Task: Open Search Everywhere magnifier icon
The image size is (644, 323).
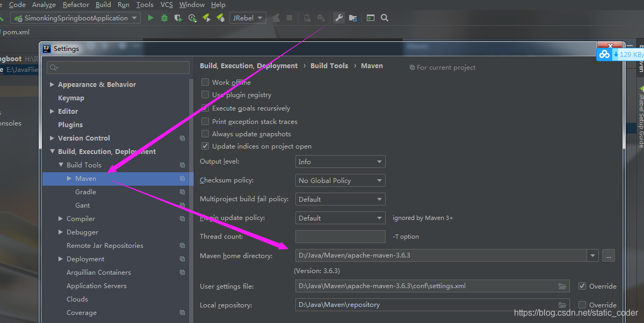Action: 385,18
